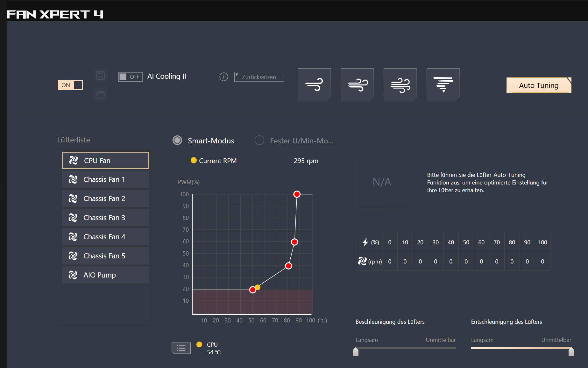Select the turbo fan profile icon
Viewport: 588px width, 368px height.
pos(400,85)
